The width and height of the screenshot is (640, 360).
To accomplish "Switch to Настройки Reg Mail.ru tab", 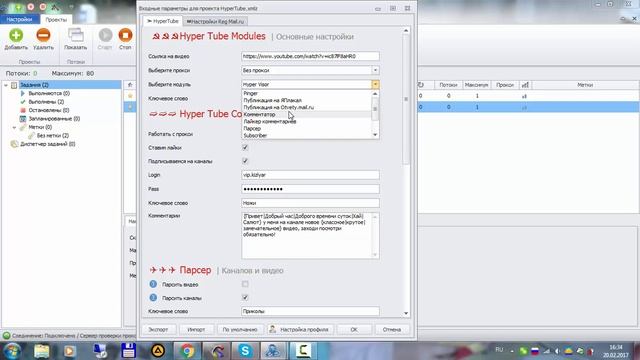I will (216, 21).
